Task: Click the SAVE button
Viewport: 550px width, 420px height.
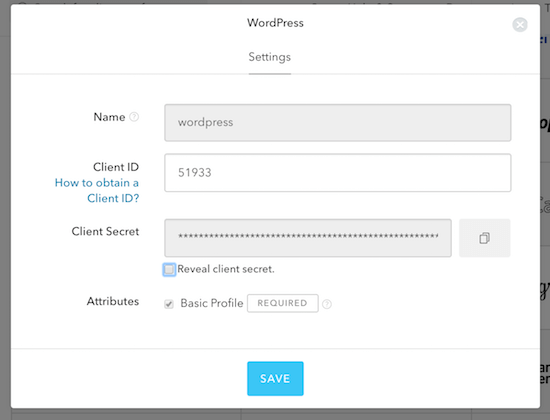Action: click(x=275, y=379)
